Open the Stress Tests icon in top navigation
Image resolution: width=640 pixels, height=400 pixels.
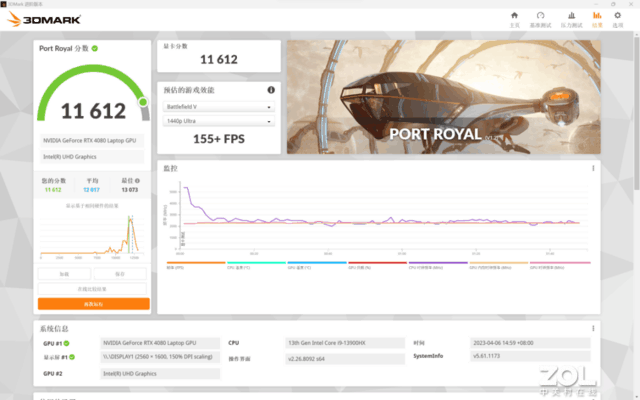(x=570, y=17)
